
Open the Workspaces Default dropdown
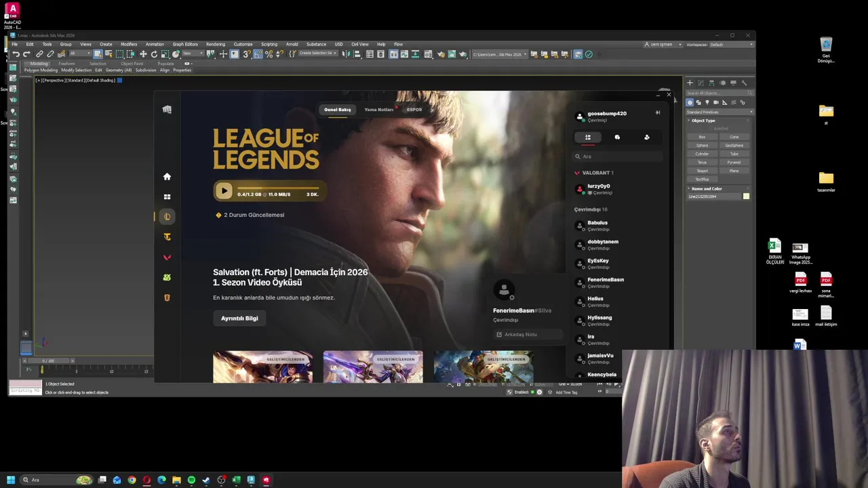click(x=731, y=44)
